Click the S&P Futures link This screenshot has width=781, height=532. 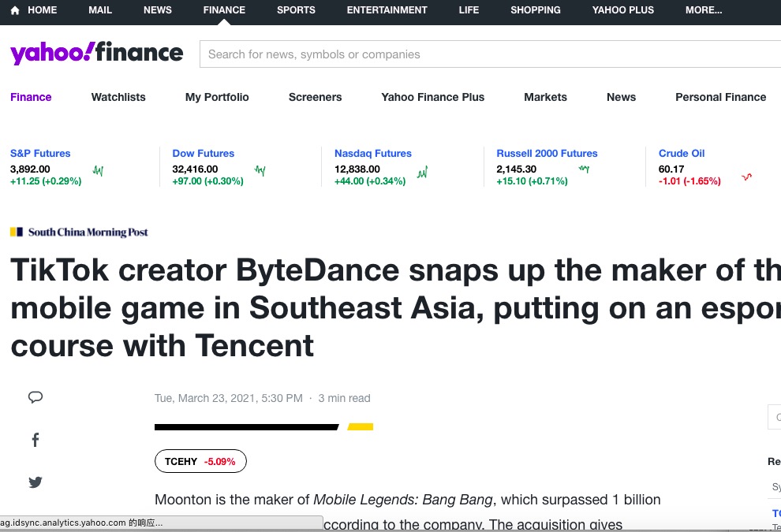tap(40, 153)
